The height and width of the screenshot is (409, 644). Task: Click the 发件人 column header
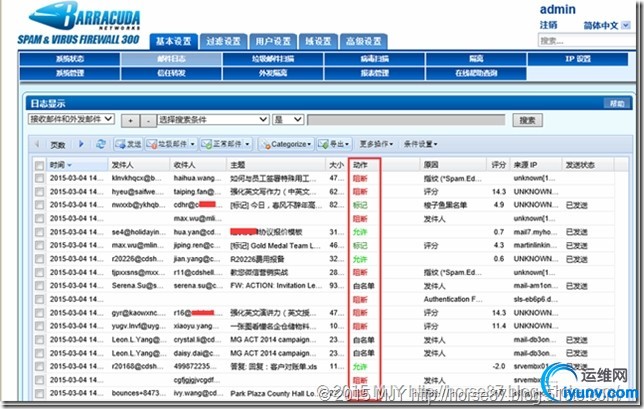(x=139, y=165)
